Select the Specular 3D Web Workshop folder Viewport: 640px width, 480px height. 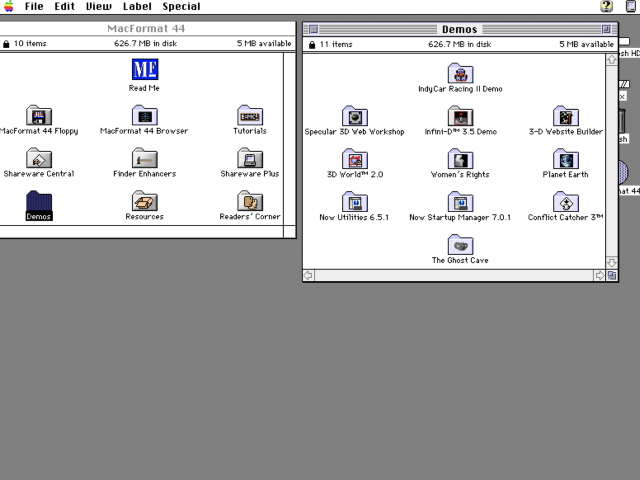click(x=355, y=116)
